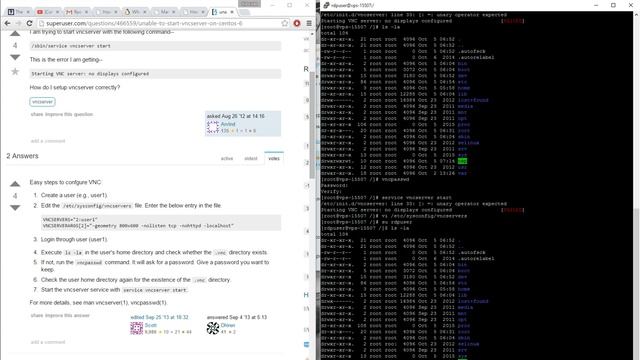The height and width of the screenshot is (360, 640).
Task: Open Dhiren's user profile
Action: point(228,325)
